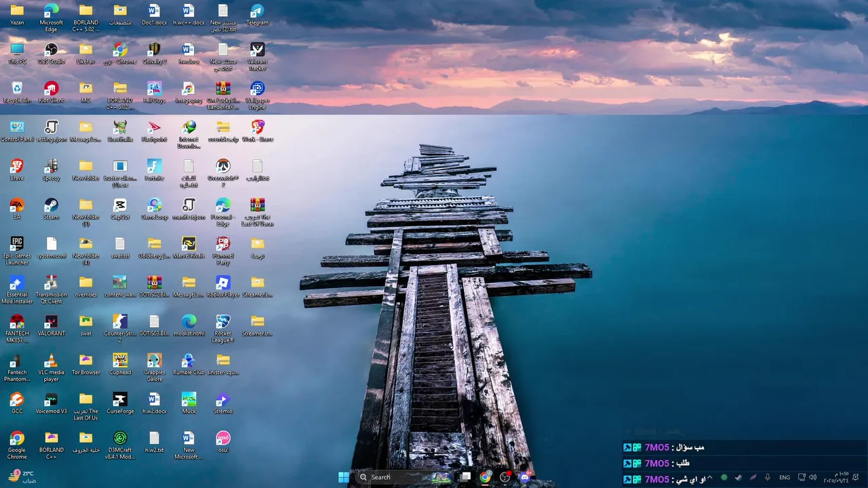Open the weather widget showing 21°C
Screen dimensions: 868x488
pyautogui.click(x=21, y=476)
